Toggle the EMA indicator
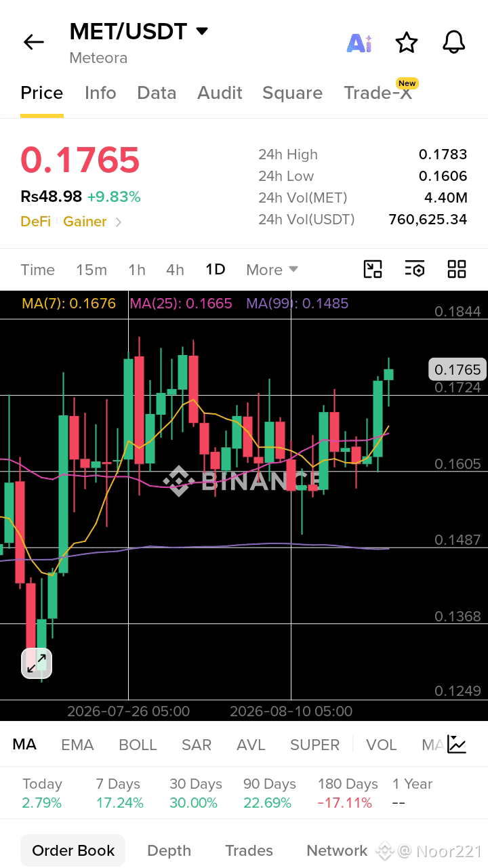488x868 pixels. click(x=77, y=745)
